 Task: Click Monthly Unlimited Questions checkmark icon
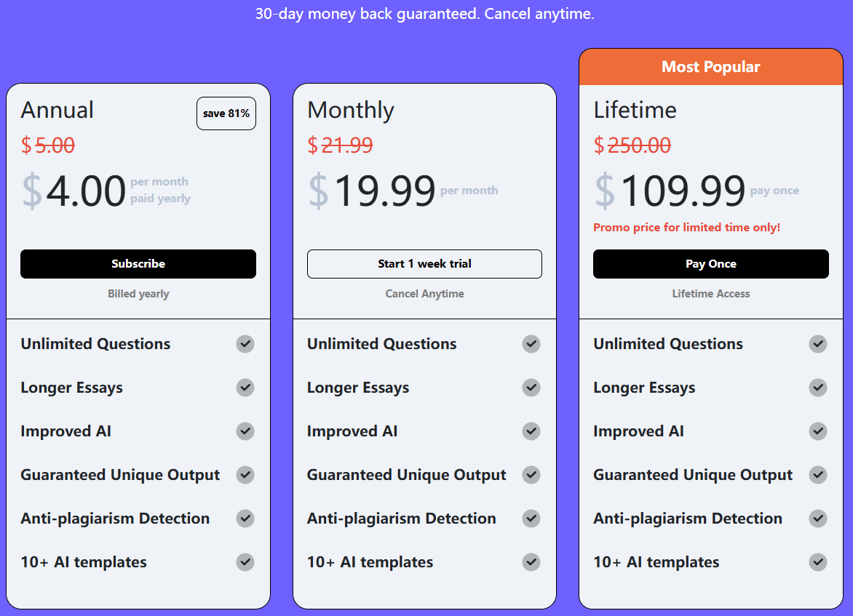531,344
